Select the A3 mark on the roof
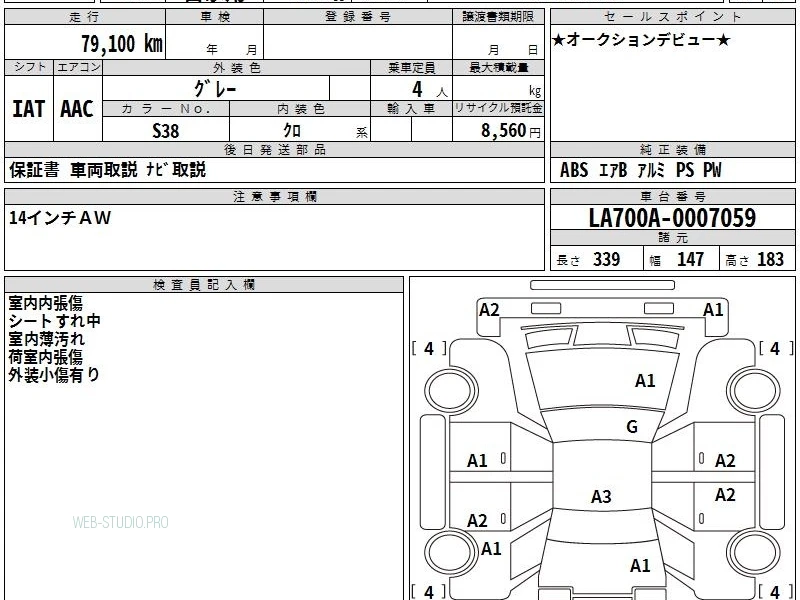Viewport: 800px width, 600px height. pos(601,496)
